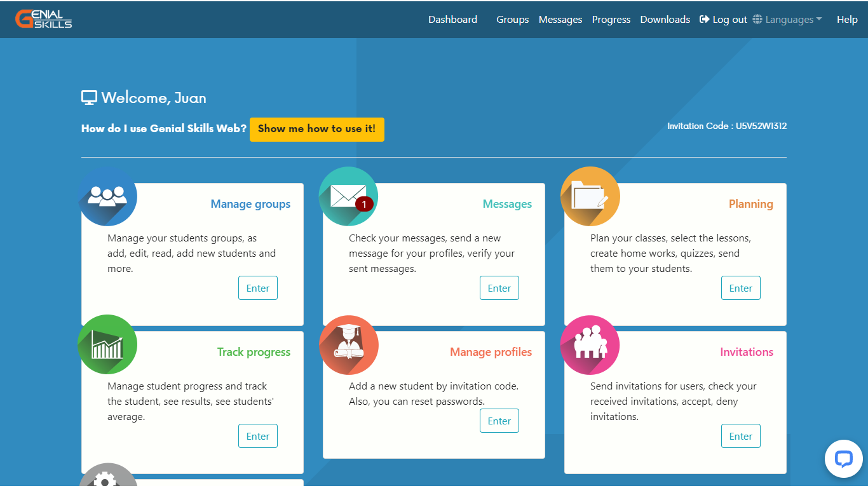The width and height of the screenshot is (868, 488).
Task: Click the Messages envelope icon
Action: coord(348,196)
